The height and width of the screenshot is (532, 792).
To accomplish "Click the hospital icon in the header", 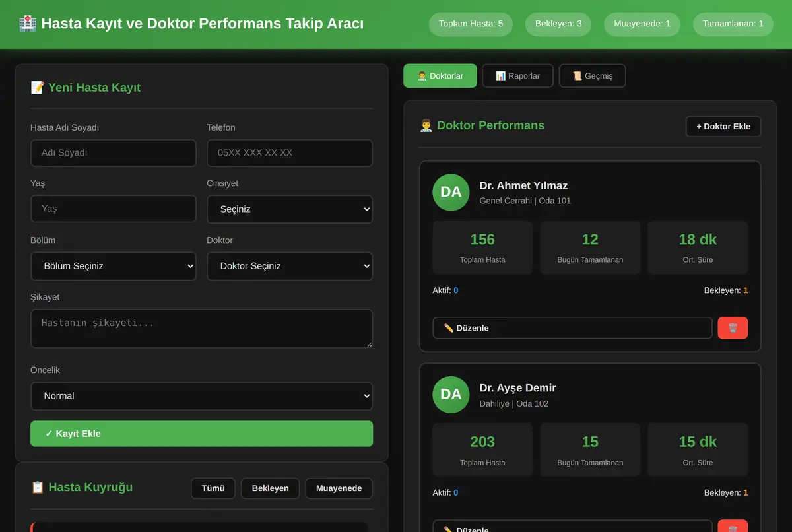I will tap(28, 24).
